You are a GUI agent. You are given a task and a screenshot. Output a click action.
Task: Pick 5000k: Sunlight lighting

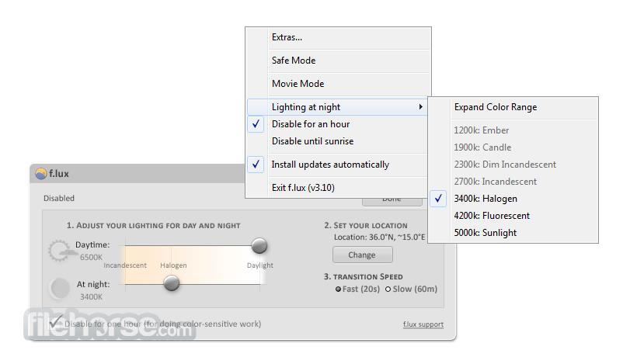(x=513, y=233)
